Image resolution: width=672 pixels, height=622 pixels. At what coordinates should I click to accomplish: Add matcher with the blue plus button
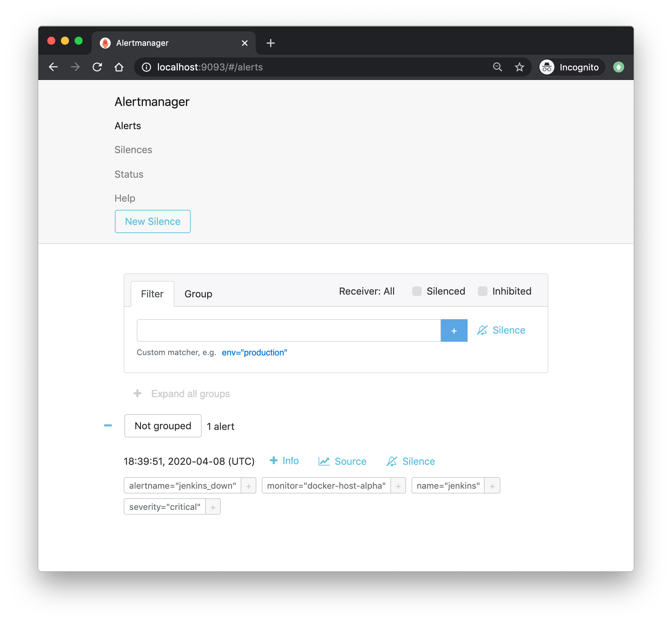tap(454, 330)
